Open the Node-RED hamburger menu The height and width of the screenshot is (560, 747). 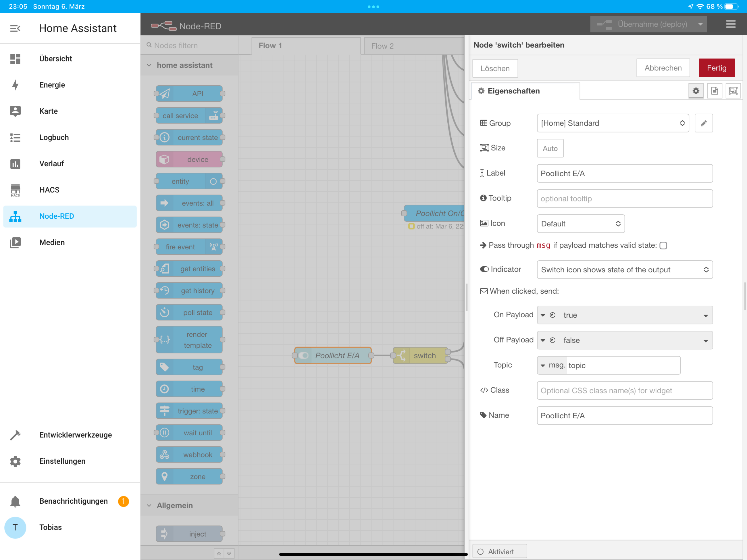coord(731,24)
